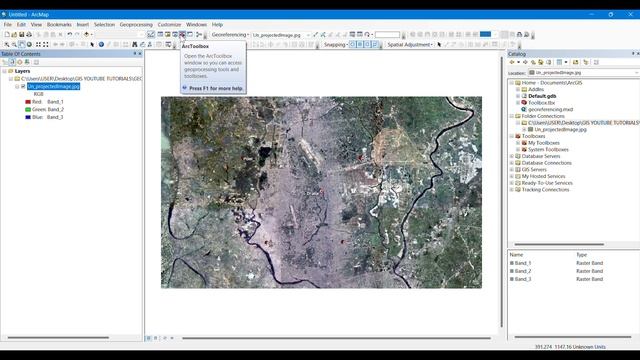Viewport: 640px width, 360px height.
Task: Click the Add Control Points icon
Action: tap(315, 35)
